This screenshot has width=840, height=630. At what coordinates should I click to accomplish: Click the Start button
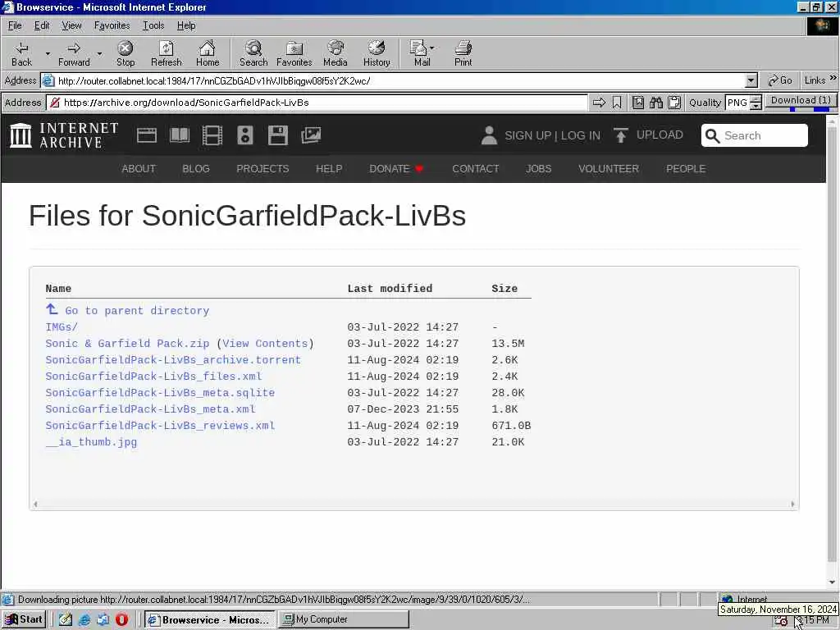point(24,619)
